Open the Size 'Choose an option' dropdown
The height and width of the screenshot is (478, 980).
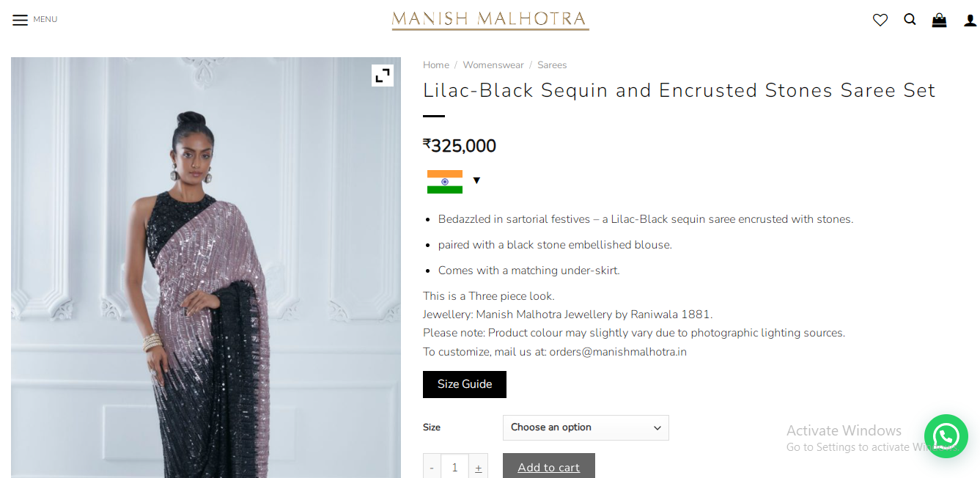[x=586, y=427]
